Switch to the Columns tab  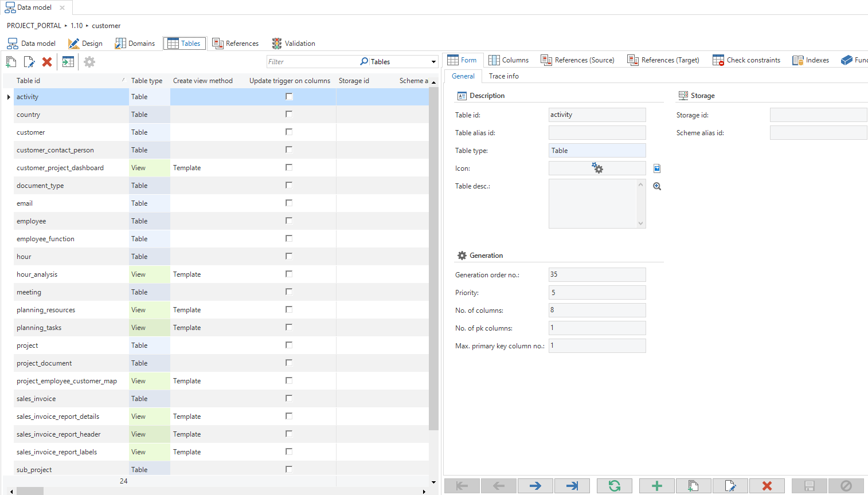coord(509,60)
